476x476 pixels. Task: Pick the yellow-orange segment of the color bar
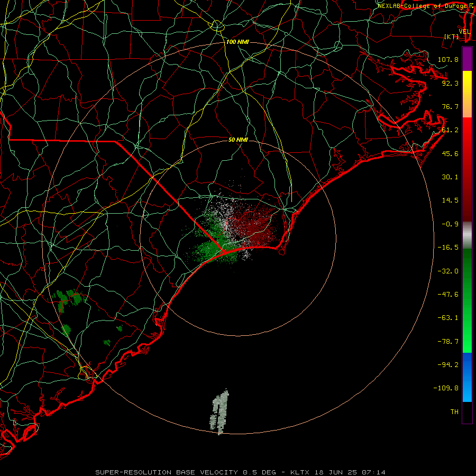(x=467, y=94)
